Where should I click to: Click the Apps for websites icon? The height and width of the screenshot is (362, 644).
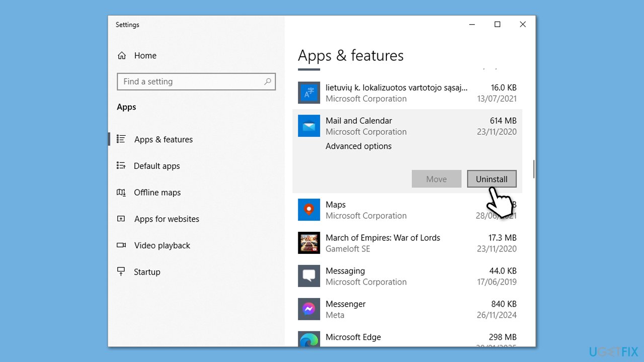click(121, 219)
